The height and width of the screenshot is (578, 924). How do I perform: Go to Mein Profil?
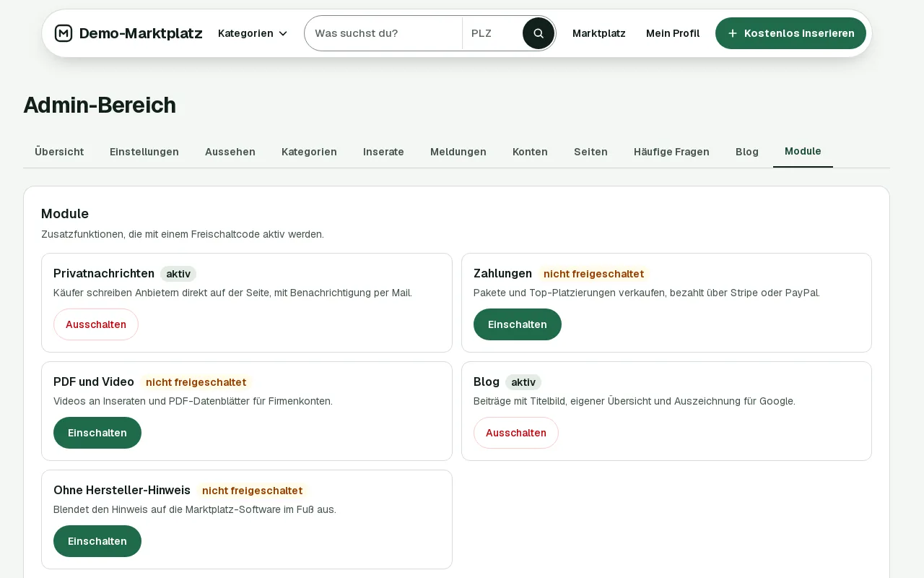(x=673, y=33)
